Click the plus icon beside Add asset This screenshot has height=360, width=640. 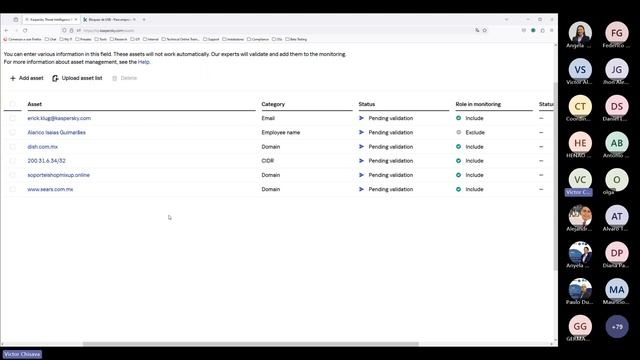[13, 78]
